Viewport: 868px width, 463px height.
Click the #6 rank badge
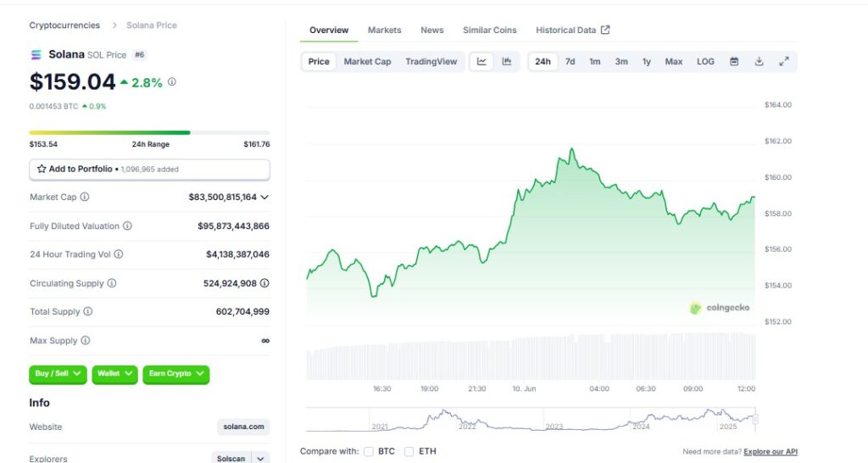point(139,55)
